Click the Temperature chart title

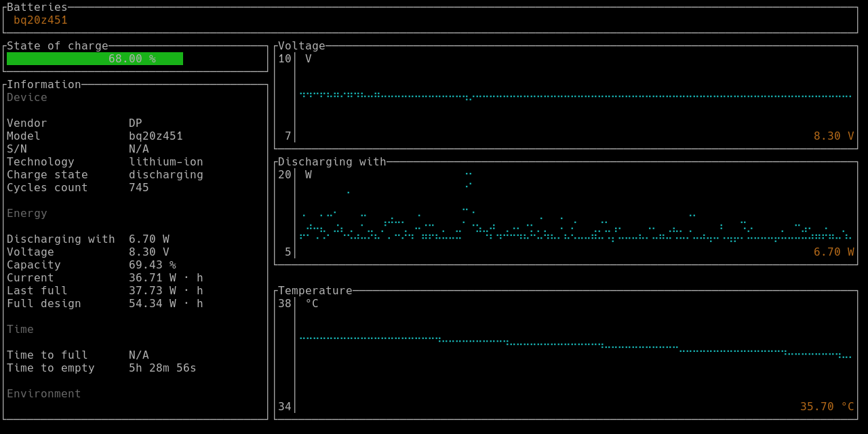(x=315, y=291)
